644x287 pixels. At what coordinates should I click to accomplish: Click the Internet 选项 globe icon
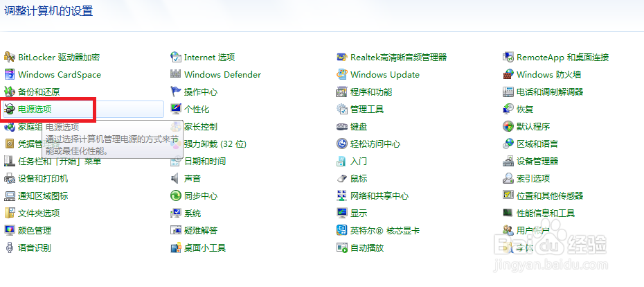[176, 57]
